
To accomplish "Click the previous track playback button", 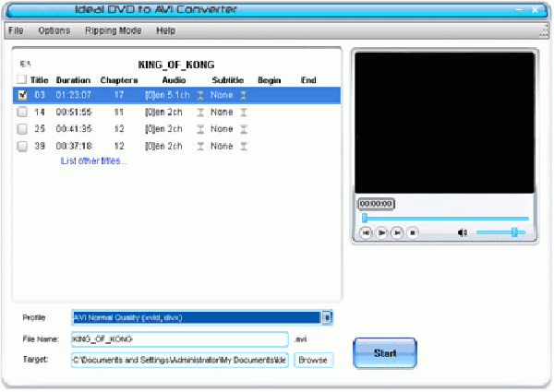I will tap(366, 232).
